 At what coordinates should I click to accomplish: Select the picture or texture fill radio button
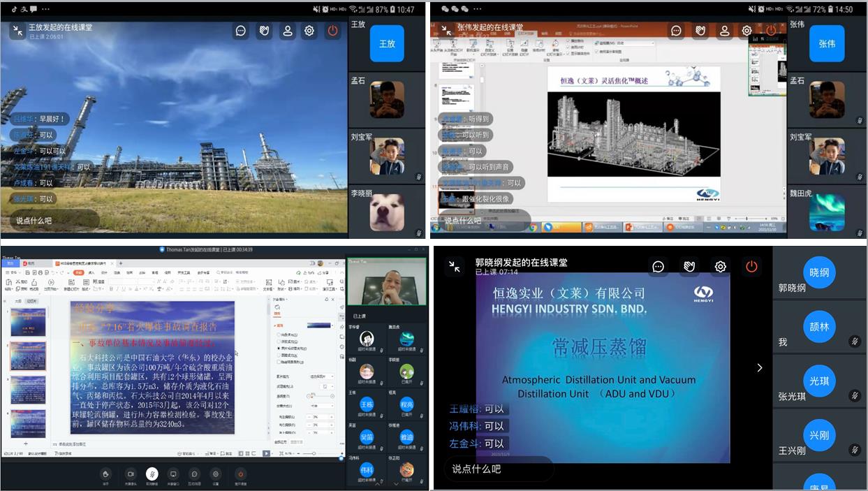point(279,348)
